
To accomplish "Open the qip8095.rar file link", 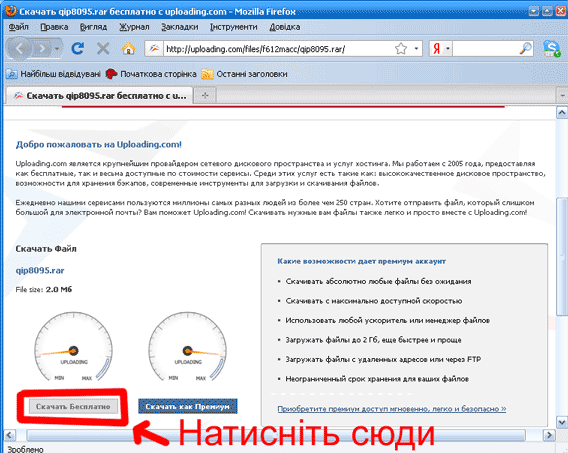I will (x=40, y=270).
